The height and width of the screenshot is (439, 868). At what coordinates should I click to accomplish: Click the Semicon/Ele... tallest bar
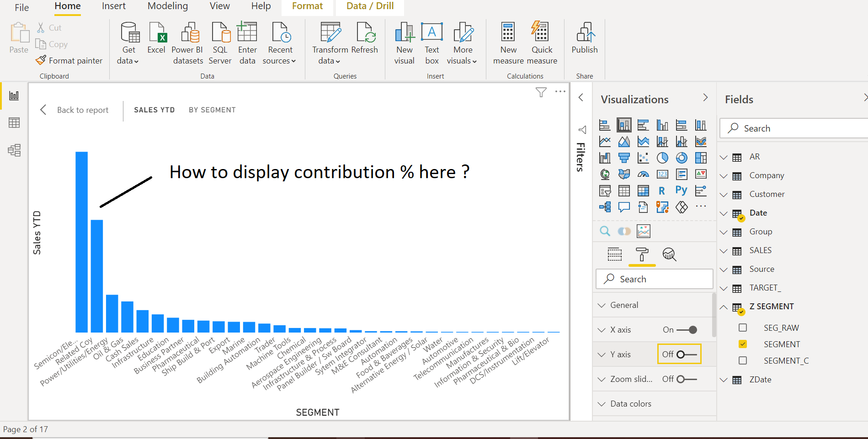pyautogui.click(x=82, y=242)
